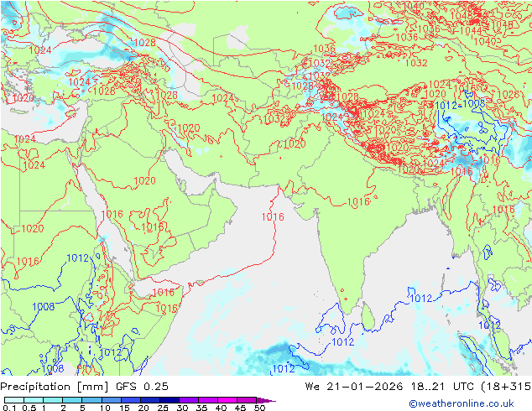This screenshot has width=532, height=411.
Task: Click the legend value label 10
Action: pyautogui.click(x=105, y=408)
